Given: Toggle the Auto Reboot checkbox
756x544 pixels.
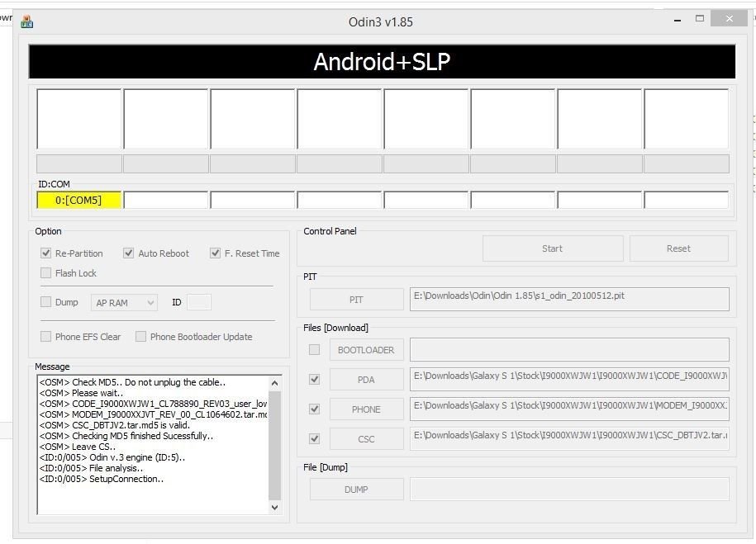Looking at the screenshot, I should pos(128,253).
